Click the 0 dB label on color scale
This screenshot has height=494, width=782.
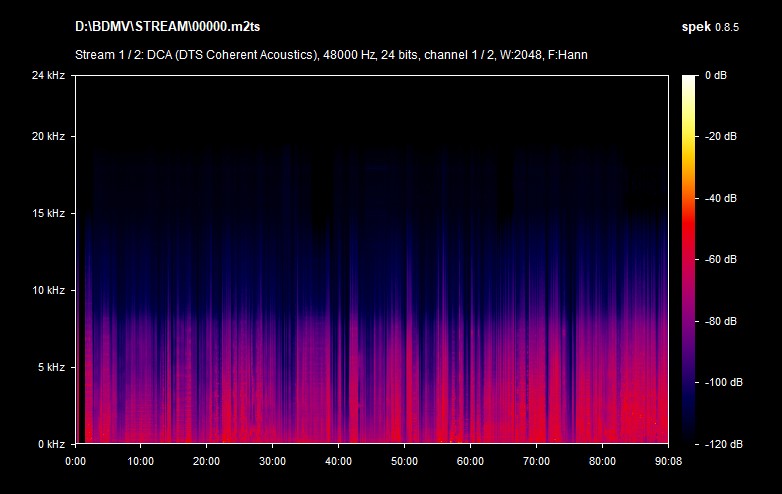point(716,76)
